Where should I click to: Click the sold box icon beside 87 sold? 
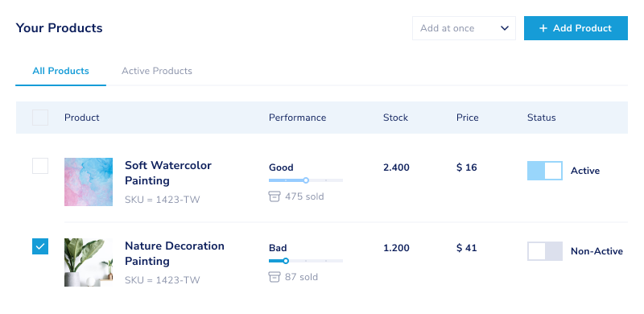pos(274,277)
